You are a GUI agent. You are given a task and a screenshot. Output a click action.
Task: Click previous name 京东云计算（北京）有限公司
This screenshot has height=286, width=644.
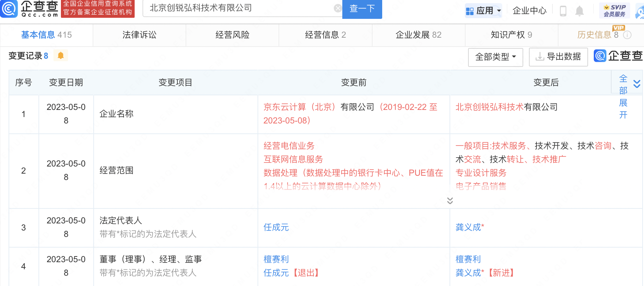coord(319,107)
